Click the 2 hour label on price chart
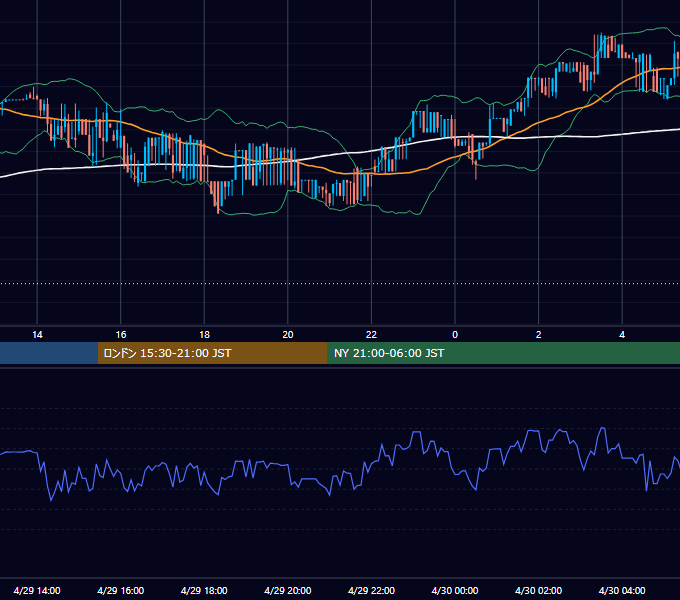This screenshot has width=680, height=600. tap(538, 335)
